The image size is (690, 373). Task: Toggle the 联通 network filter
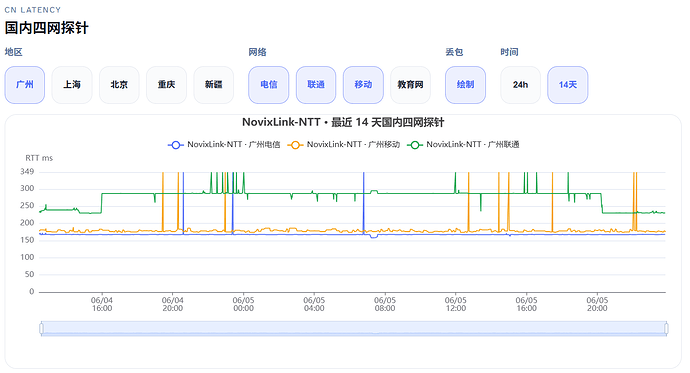316,85
